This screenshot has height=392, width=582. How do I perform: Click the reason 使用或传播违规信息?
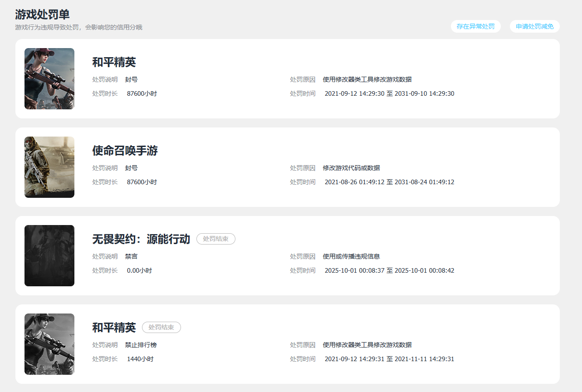352,256
